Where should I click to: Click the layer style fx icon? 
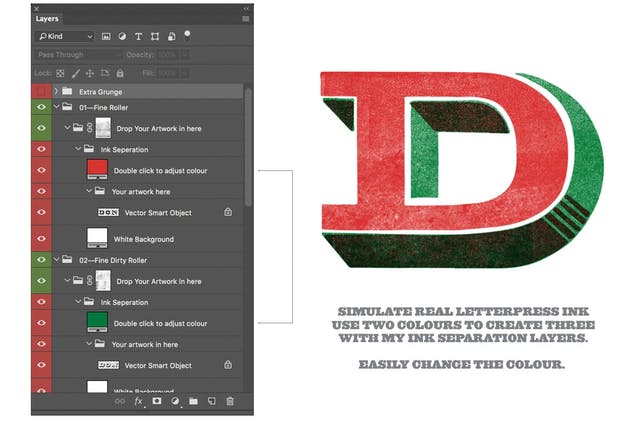pyautogui.click(x=139, y=401)
